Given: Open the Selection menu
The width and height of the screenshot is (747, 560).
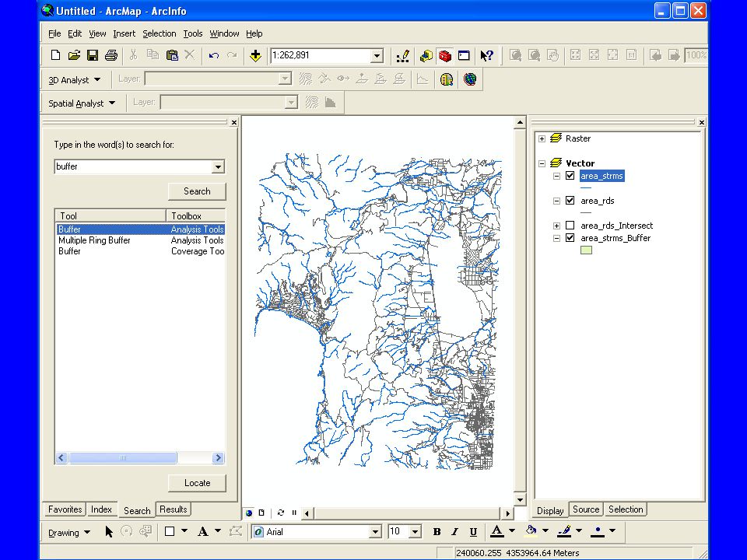Looking at the screenshot, I should (x=159, y=33).
